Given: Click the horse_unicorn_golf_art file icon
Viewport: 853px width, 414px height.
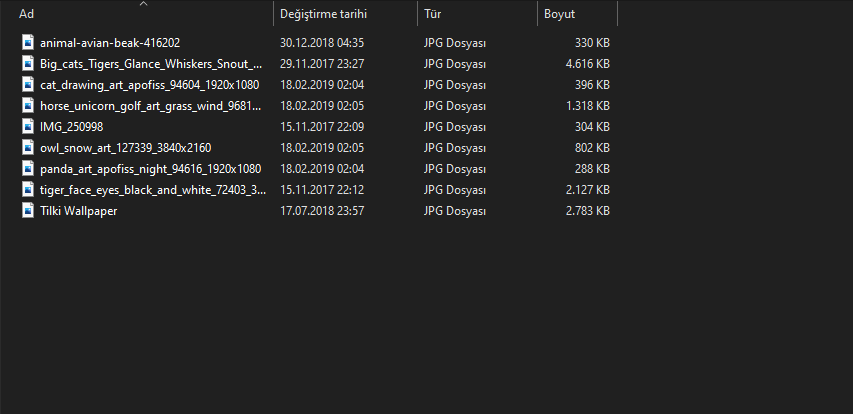Looking at the screenshot, I should click(x=27, y=106).
